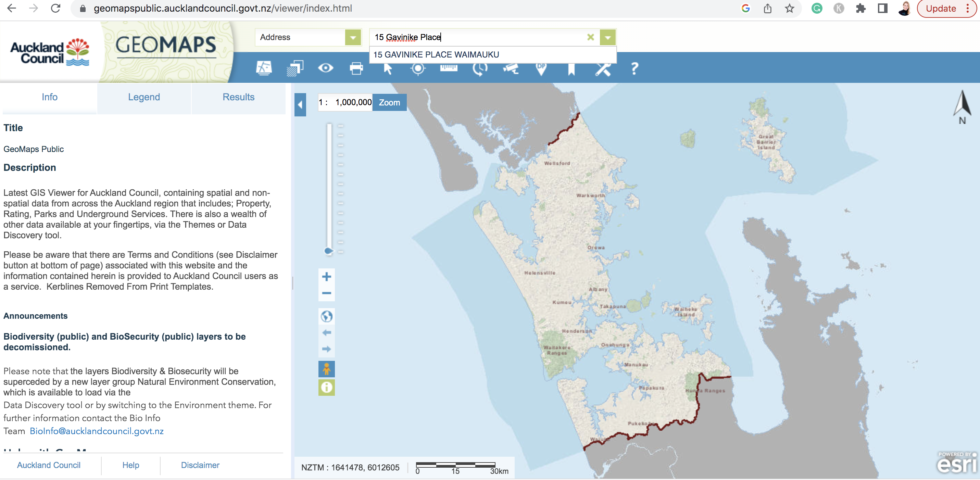980x480 pixels.
Task: Click the green identify info tool
Action: 326,388
